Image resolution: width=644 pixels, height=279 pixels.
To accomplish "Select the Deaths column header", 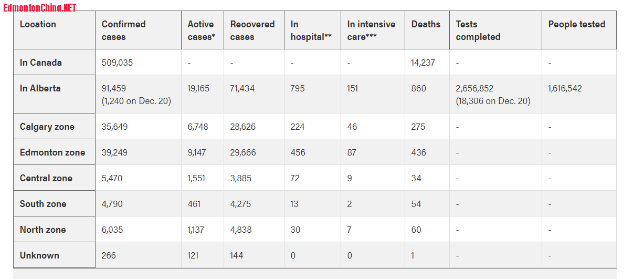I will pos(426,24).
